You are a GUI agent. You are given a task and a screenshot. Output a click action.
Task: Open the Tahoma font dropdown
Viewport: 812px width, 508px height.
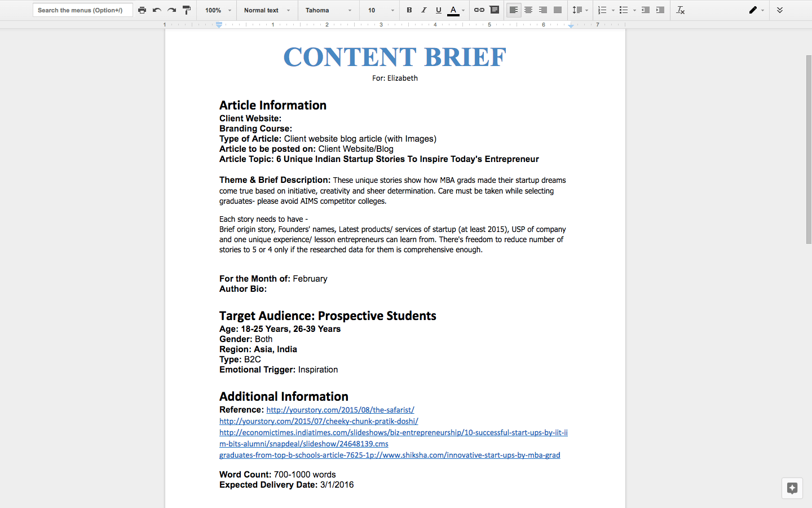[329, 10]
